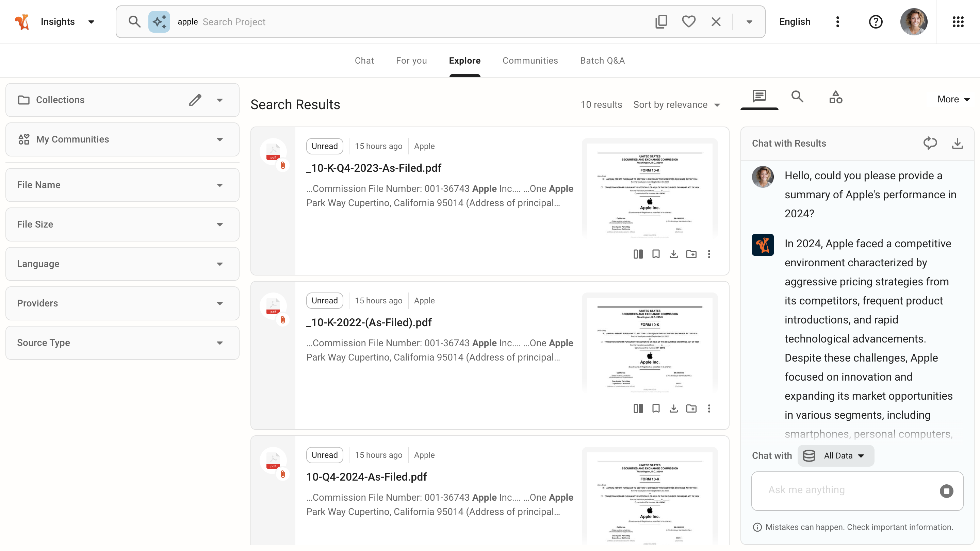Clear the search with X icon
The image size is (980, 551).
pyautogui.click(x=716, y=22)
